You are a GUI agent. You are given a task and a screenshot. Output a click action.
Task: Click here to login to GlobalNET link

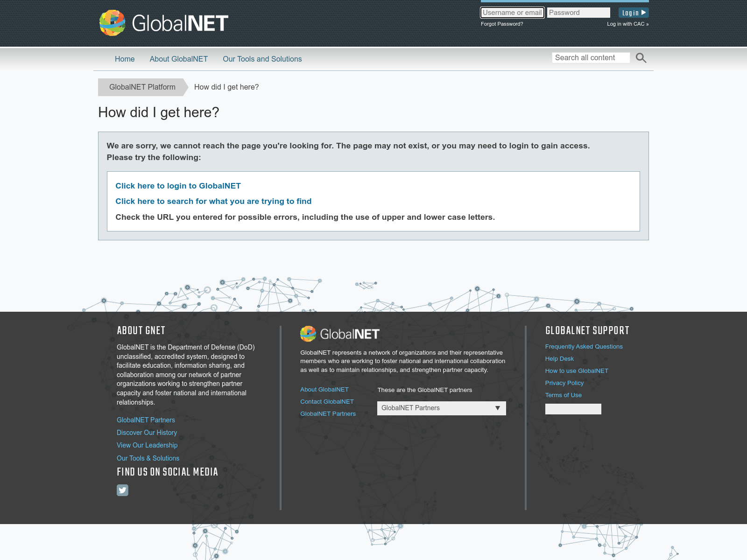point(178,186)
